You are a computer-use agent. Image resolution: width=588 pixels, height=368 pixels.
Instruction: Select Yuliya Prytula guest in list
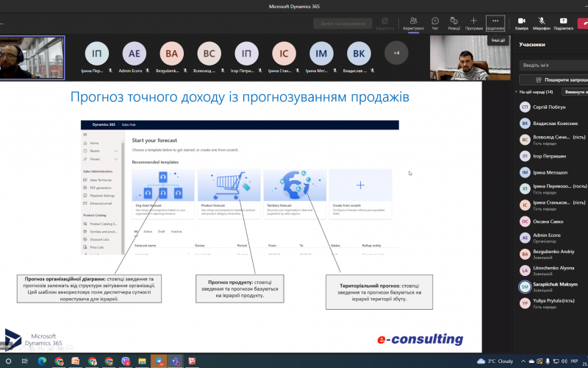click(x=553, y=303)
